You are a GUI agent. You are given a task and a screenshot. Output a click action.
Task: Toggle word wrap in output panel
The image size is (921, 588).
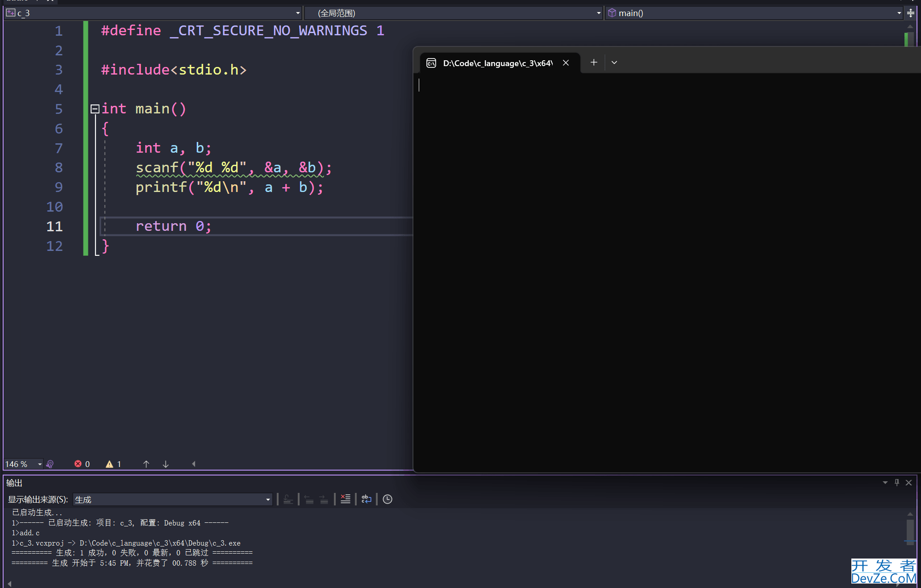(367, 499)
